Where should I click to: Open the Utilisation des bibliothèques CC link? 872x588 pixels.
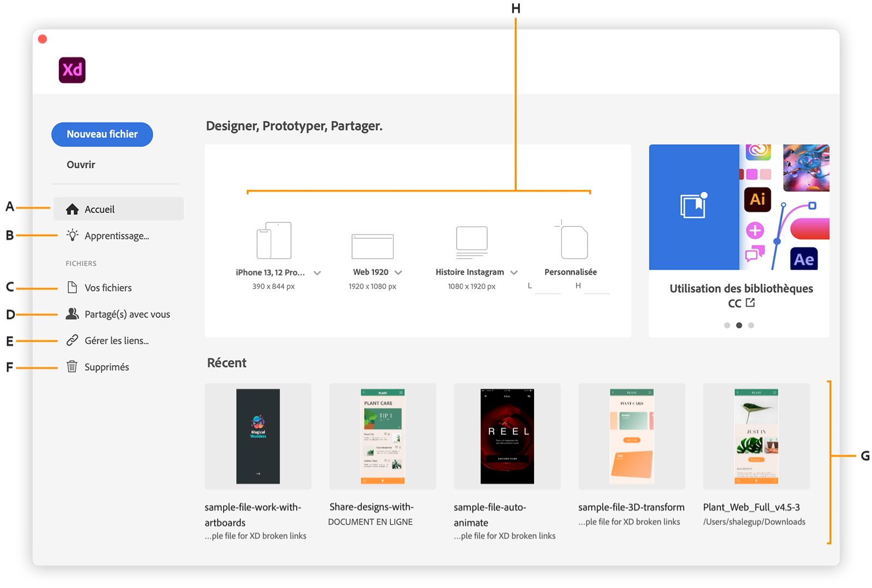pyautogui.click(x=741, y=295)
